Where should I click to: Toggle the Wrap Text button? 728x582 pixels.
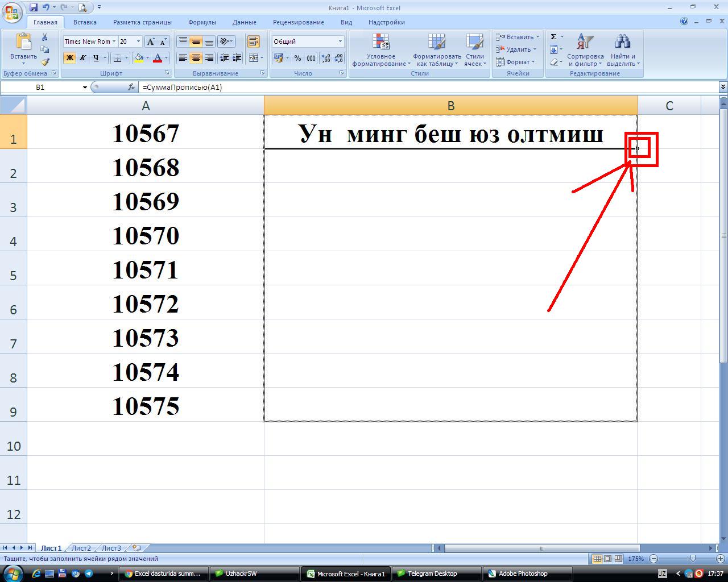click(x=253, y=41)
